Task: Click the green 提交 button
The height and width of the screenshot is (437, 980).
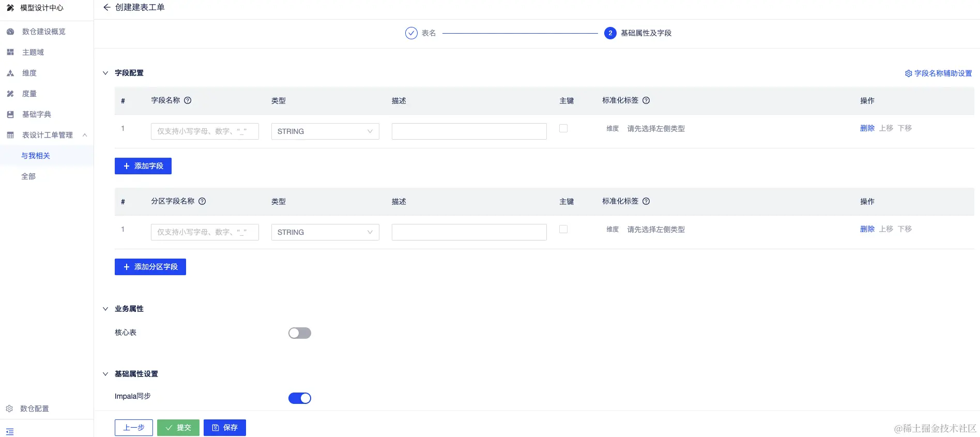Action: [178, 428]
